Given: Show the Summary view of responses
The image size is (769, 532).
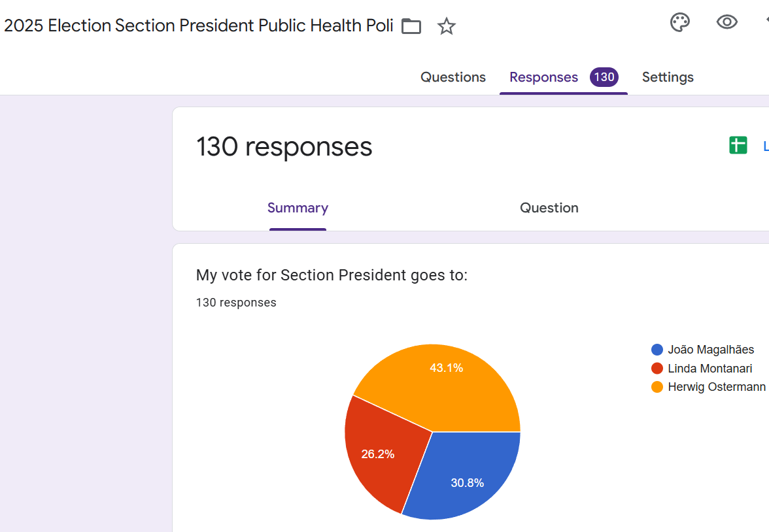Looking at the screenshot, I should pyautogui.click(x=298, y=208).
